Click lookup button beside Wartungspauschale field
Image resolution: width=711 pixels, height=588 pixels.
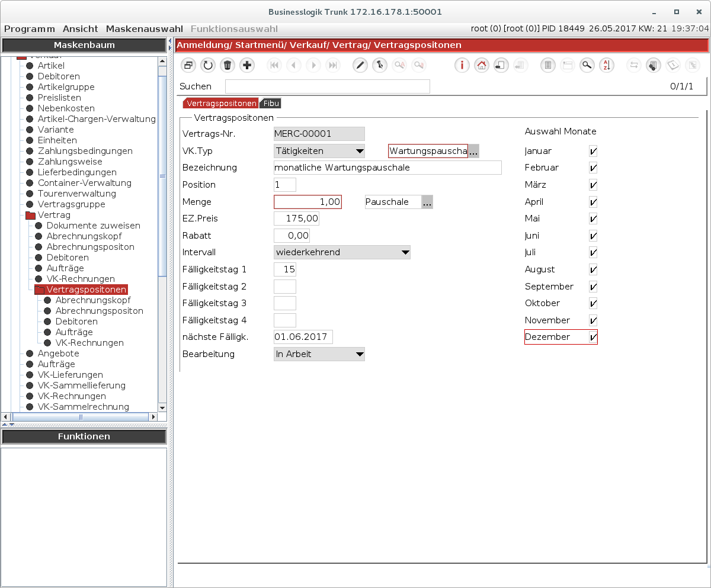pos(473,152)
